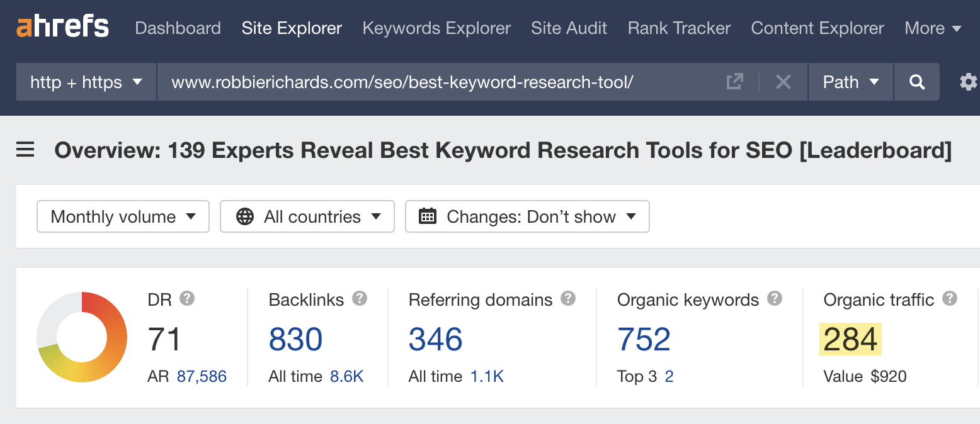Click the DR help question mark icon
Viewport: 980px width, 424px height.
[x=187, y=299]
